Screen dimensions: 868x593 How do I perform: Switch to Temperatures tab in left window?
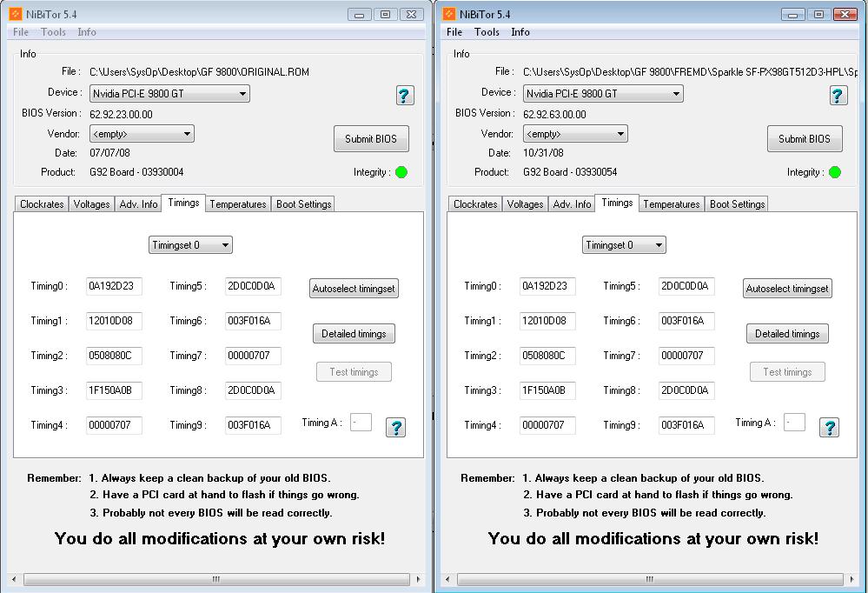pyautogui.click(x=238, y=204)
